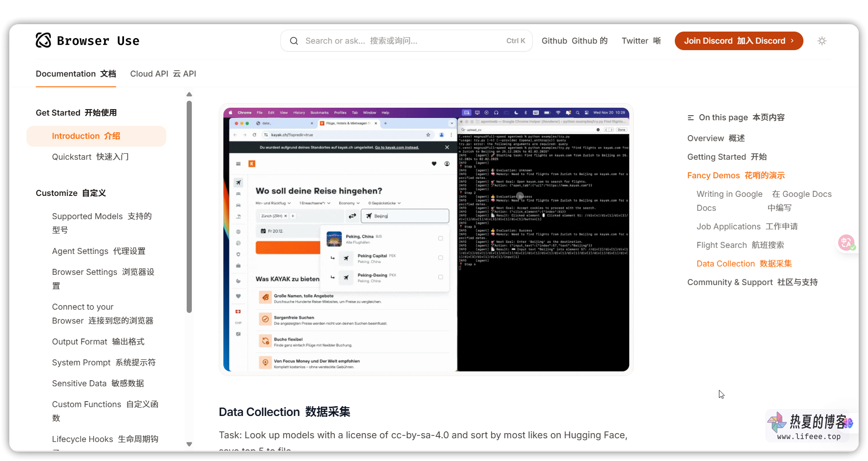Click the floating translate extension icon
This screenshot has width=868, height=461.
click(x=846, y=242)
